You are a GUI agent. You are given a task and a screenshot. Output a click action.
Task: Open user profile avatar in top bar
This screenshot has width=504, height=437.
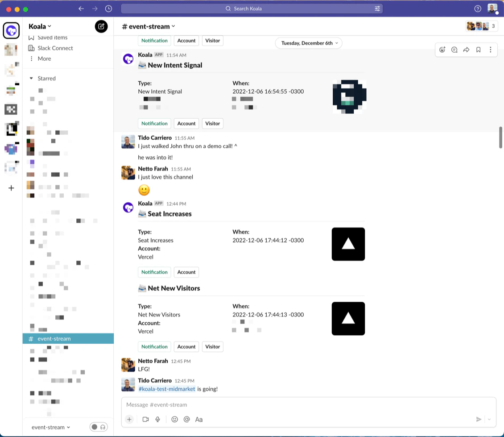click(492, 8)
